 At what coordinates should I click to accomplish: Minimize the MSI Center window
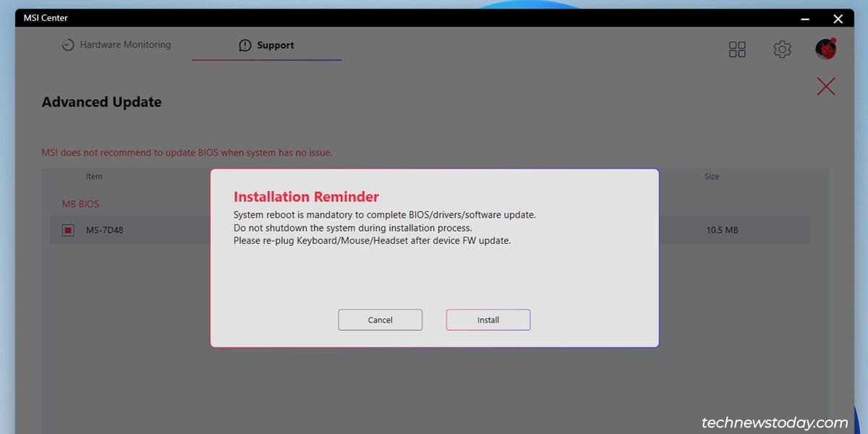(804, 18)
